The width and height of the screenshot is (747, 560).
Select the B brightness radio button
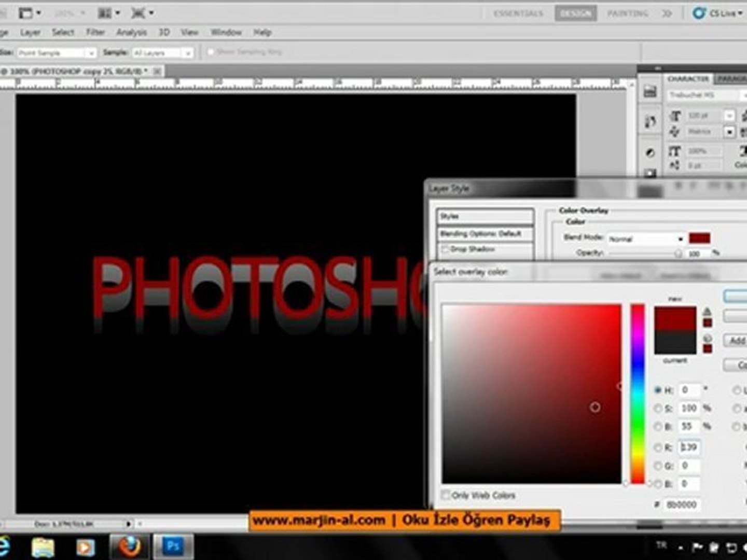pos(658,427)
